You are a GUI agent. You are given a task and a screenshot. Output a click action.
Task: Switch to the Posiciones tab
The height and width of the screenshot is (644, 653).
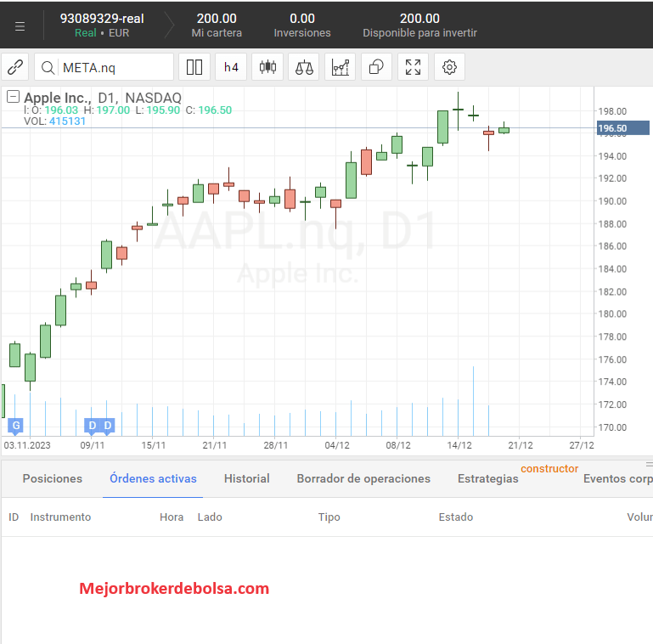(53, 478)
